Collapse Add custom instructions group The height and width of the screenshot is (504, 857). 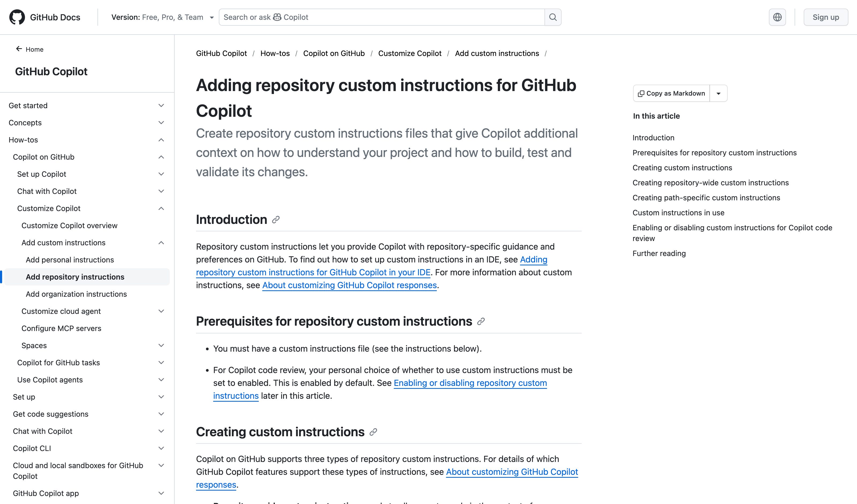point(161,243)
